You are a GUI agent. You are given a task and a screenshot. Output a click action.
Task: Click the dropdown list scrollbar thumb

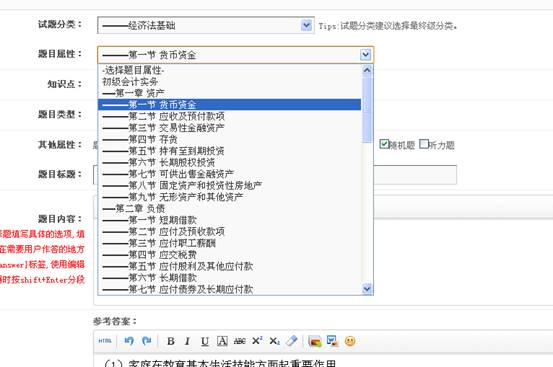[367, 109]
